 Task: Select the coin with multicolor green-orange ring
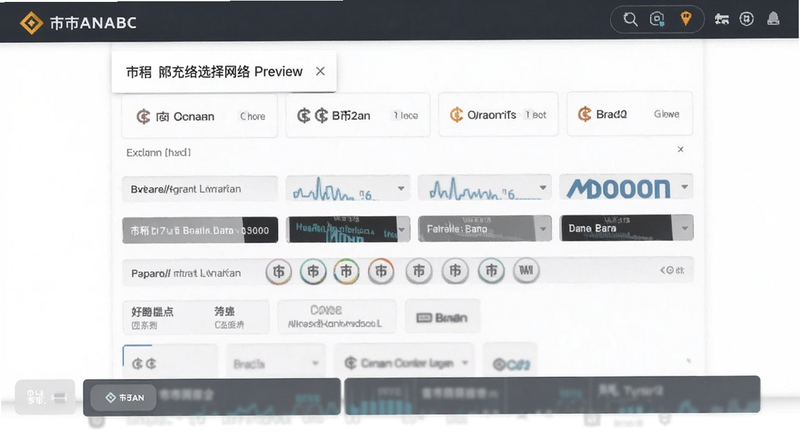[346, 271]
